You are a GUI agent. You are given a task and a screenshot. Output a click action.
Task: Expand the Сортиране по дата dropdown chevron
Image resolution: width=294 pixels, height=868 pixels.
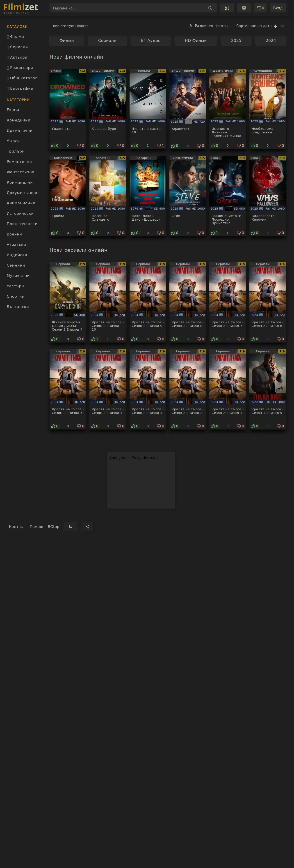282,26
